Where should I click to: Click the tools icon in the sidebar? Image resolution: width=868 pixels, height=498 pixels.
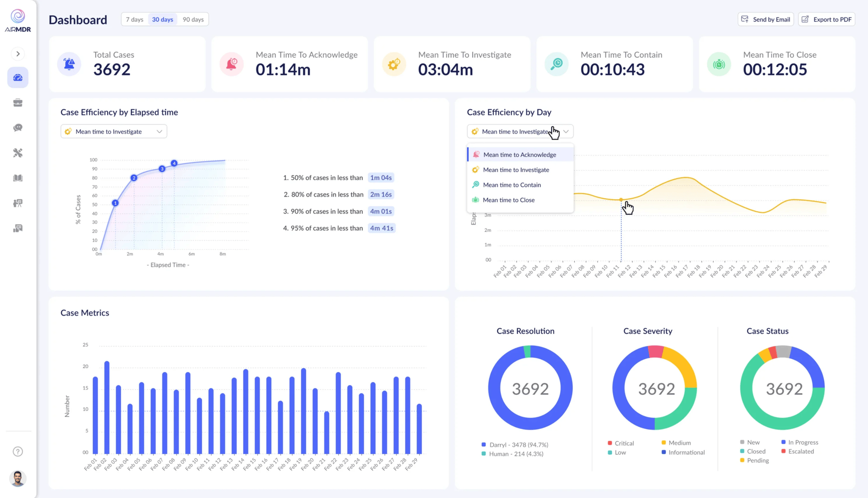coord(18,152)
